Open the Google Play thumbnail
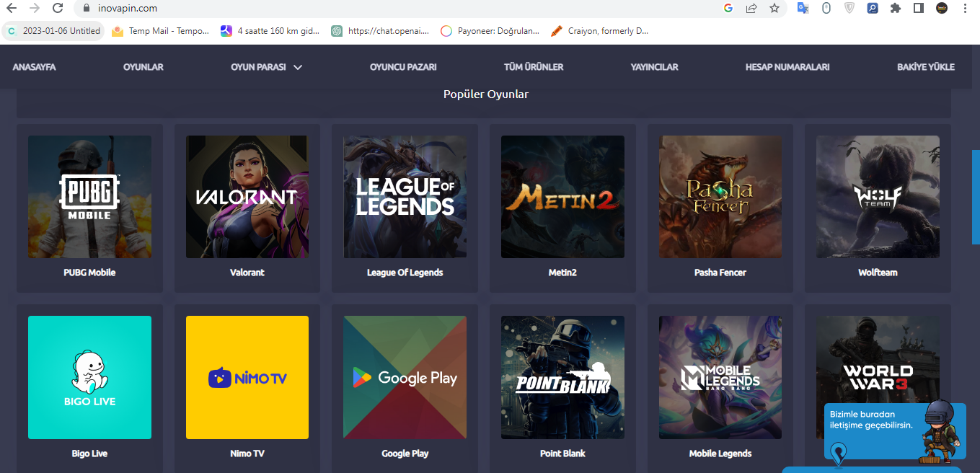The image size is (980, 473). pyautogui.click(x=405, y=377)
